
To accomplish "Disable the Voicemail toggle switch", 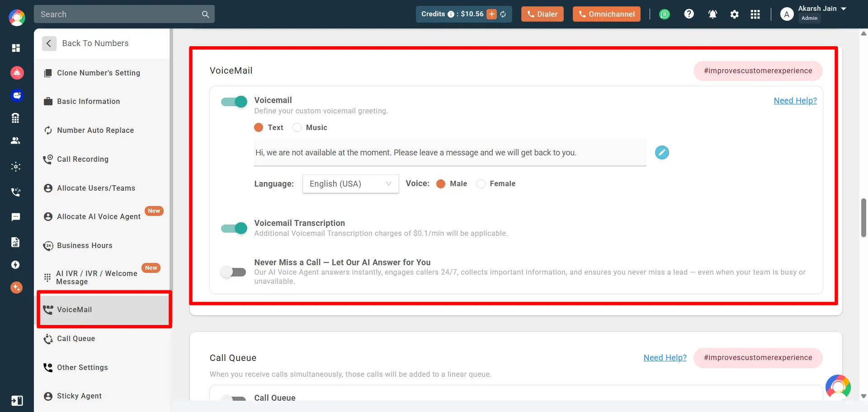I will coord(234,102).
